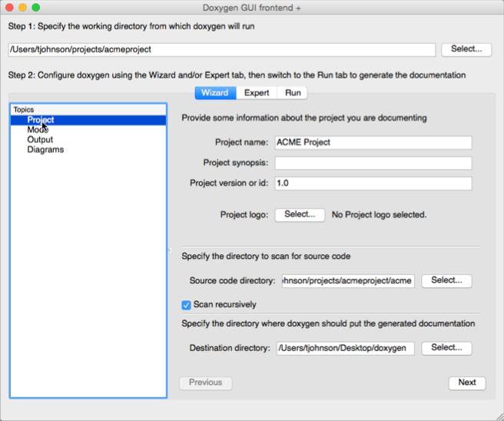Viewport: 504px width, 421px height.
Task: Click the Previous button
Action: (x=205, y=383)
